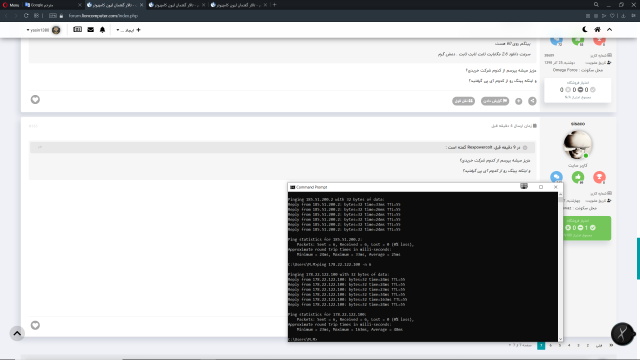Screen dimensions: 640x360
Task: Click the heart bookmark icon in toolbar
Action: click(x=612, y=16)
